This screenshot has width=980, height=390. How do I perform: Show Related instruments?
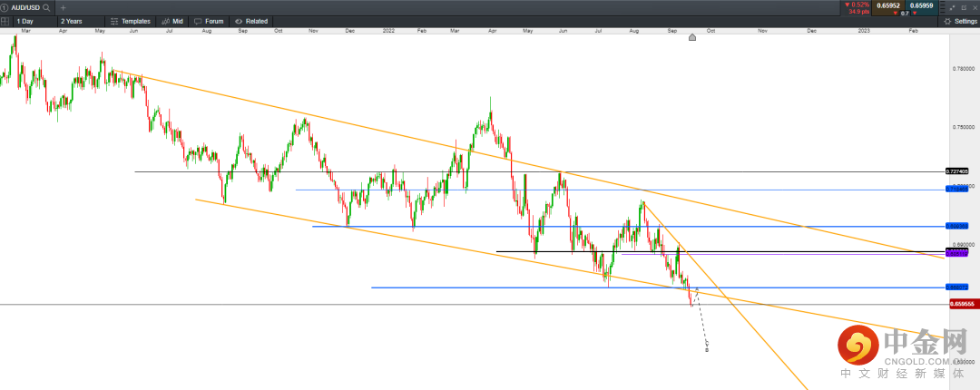pos(251,20)
